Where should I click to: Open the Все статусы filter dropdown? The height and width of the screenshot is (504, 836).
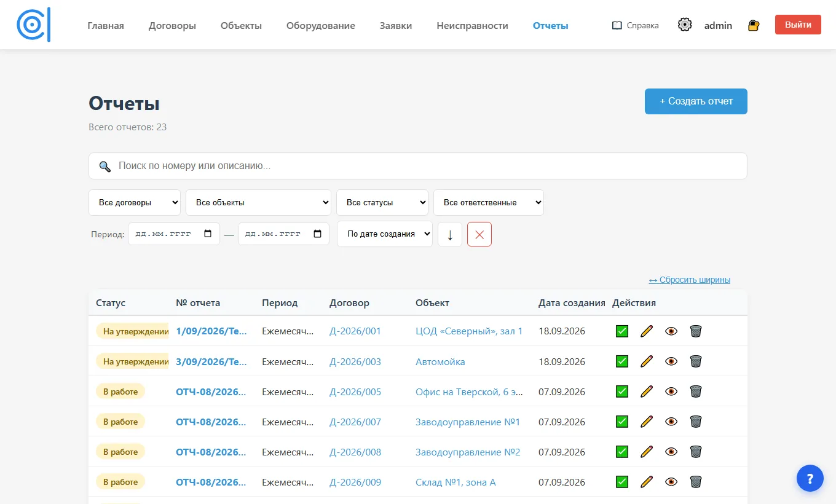(x=382, y=203)
